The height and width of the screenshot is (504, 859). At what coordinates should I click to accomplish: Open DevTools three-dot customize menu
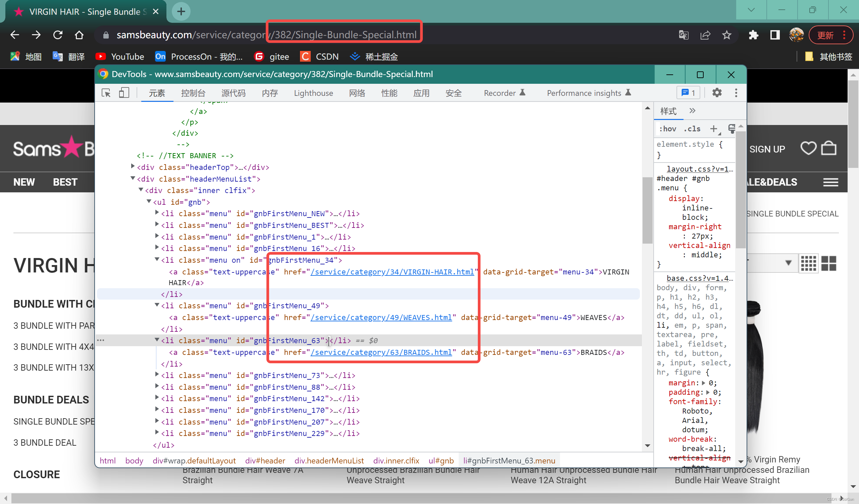[x=736, y=92]
